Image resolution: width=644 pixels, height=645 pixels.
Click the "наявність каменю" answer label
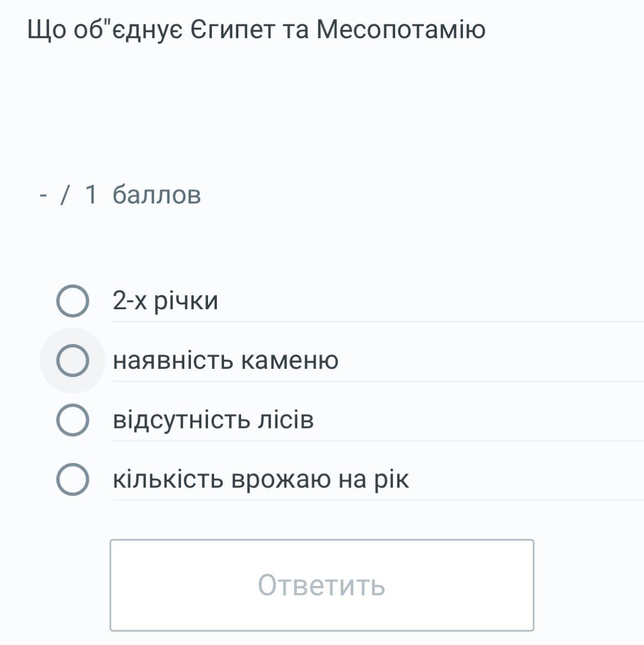tap(225, 361)
